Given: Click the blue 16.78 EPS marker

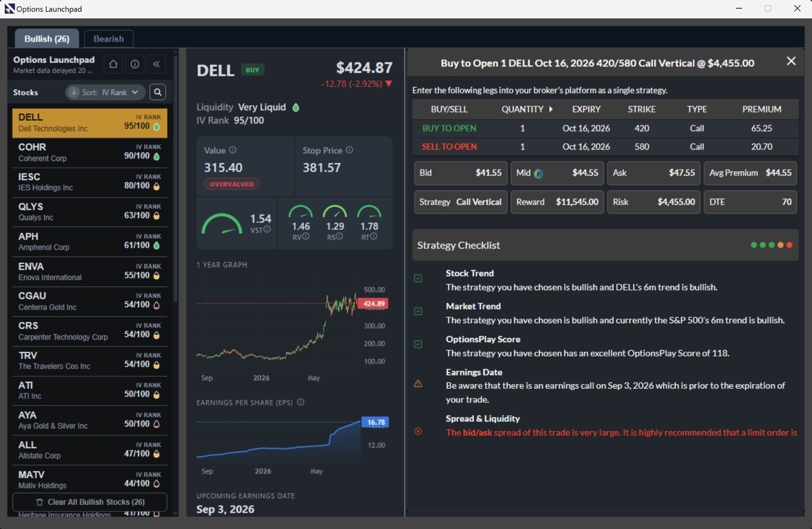Looking at the screenshot, I should click(x=375, y=422).
